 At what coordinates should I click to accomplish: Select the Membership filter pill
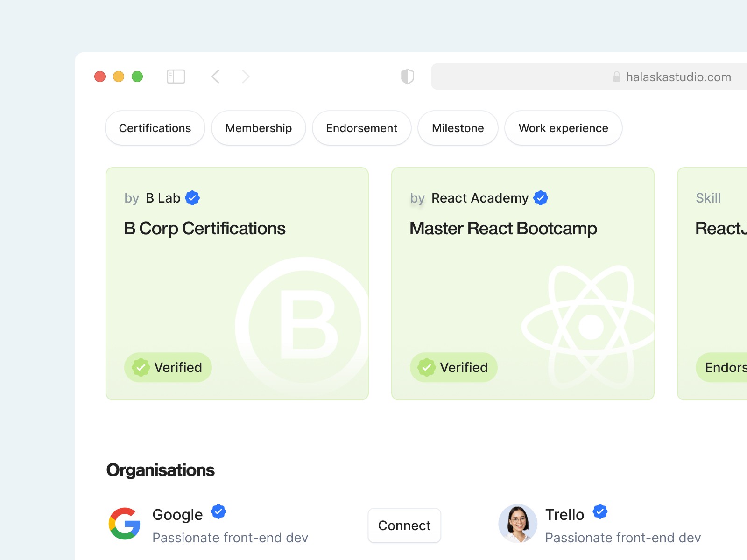259,128
